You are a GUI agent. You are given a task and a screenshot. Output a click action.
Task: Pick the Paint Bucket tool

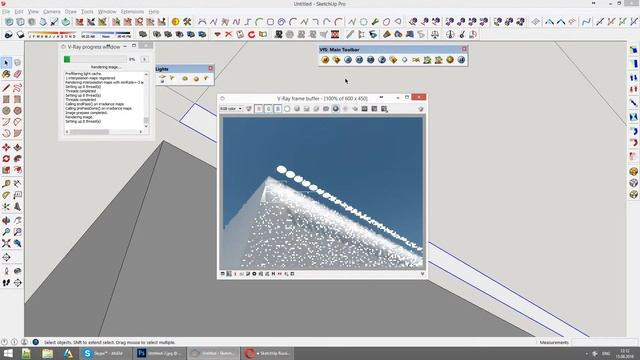pyautogui.click(x=6, y=74)
